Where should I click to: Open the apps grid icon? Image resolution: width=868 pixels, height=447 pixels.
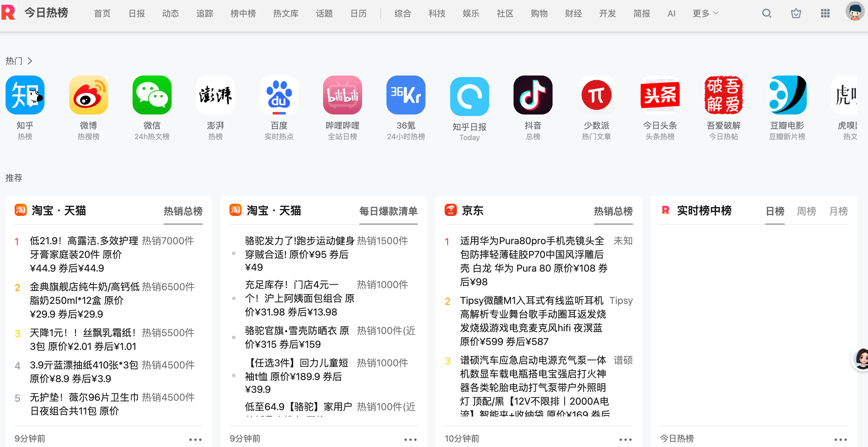[x=825, y=13]
